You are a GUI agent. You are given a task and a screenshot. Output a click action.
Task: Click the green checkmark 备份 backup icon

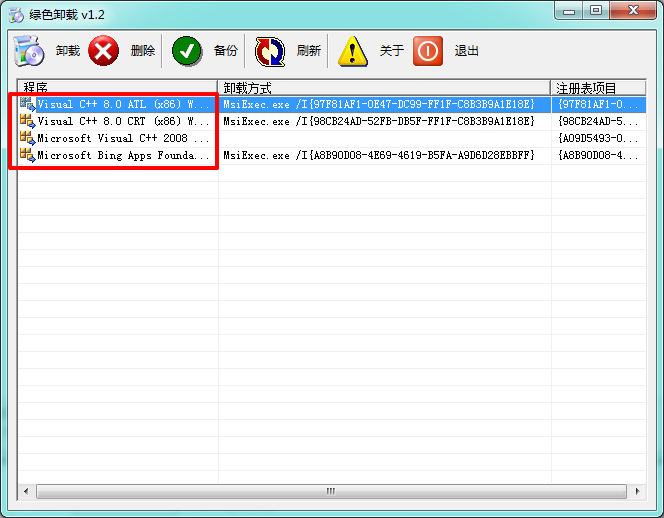pyautogui.click(x=187, y=51)
